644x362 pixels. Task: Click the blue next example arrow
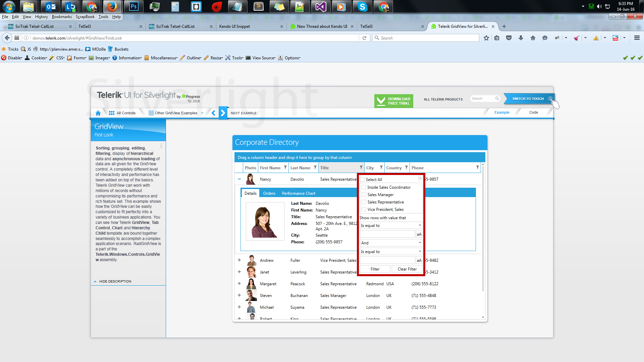[223, 113]
